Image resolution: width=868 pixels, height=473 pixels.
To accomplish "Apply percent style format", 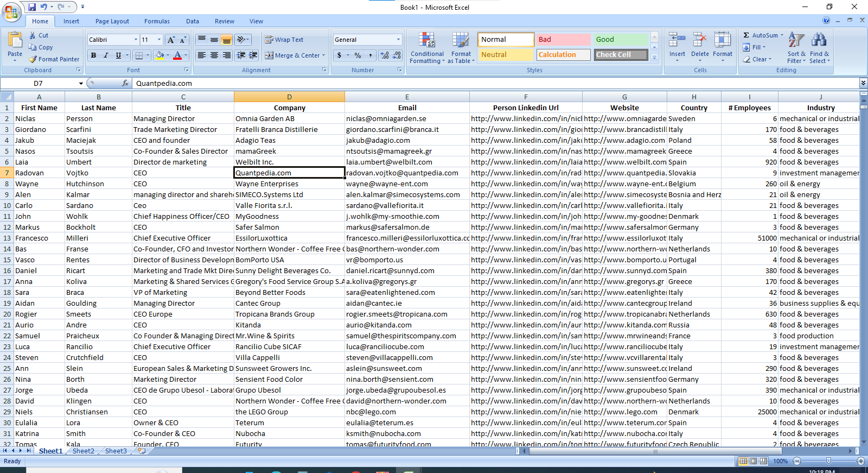I will pos(358,55).
